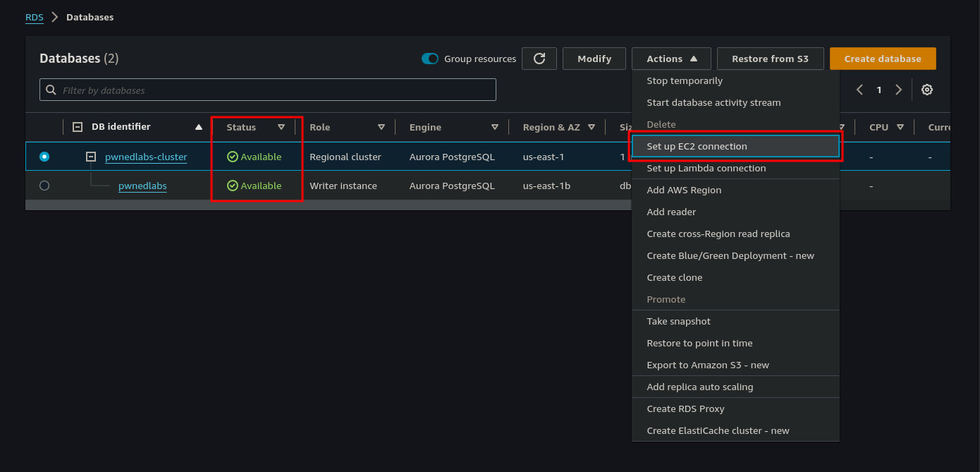This screenshot has width=980, height=472.
Task: Toggle the Group resources switch
Action: tap(430, 59)
